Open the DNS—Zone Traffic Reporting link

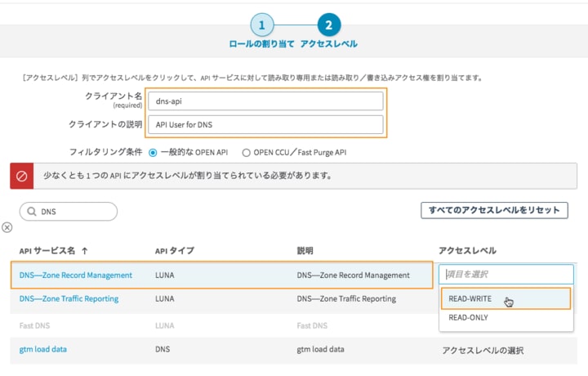(x=69, y=298)
